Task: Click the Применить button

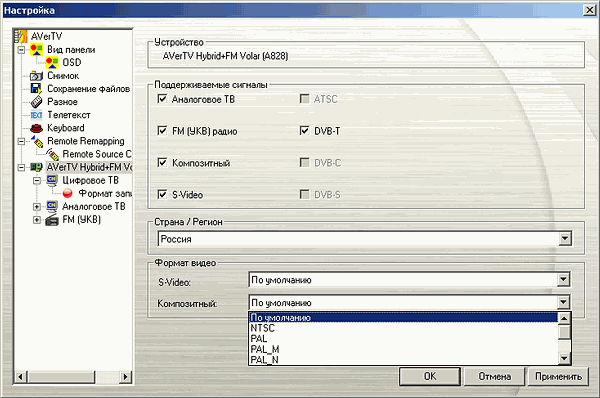Action: tap(558, 377)
